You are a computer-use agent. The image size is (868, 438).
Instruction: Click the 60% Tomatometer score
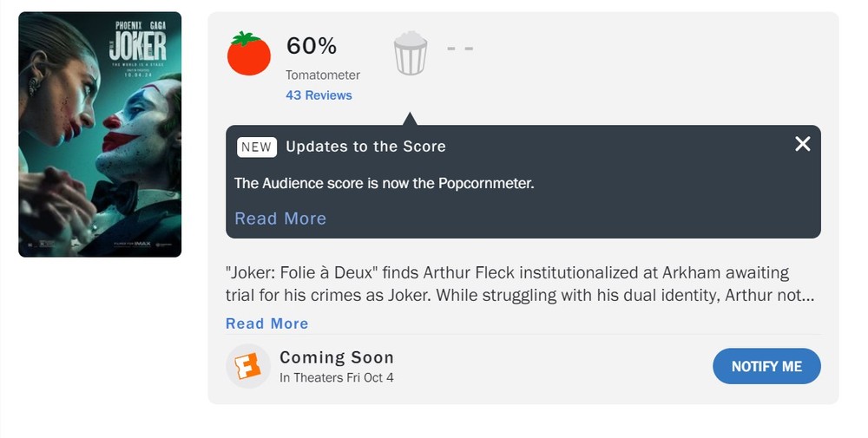pos(312,45)
